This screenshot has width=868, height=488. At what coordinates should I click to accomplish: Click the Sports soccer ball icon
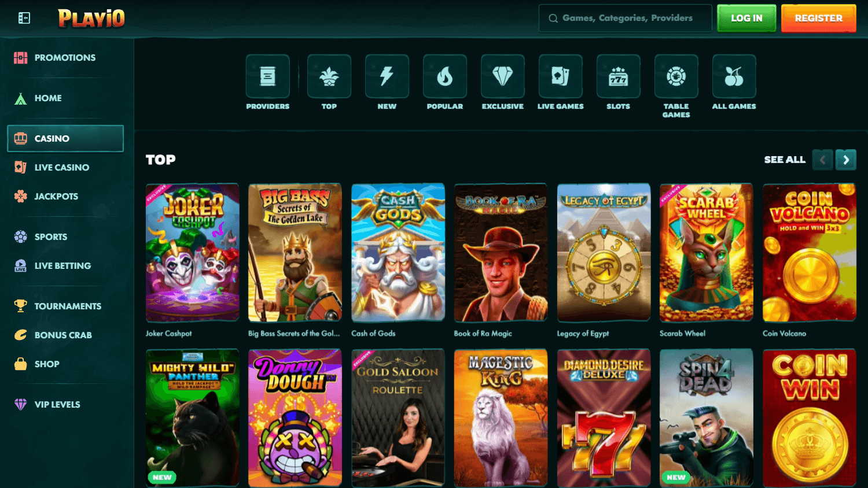pyautogui.click(x=21, y=237)
